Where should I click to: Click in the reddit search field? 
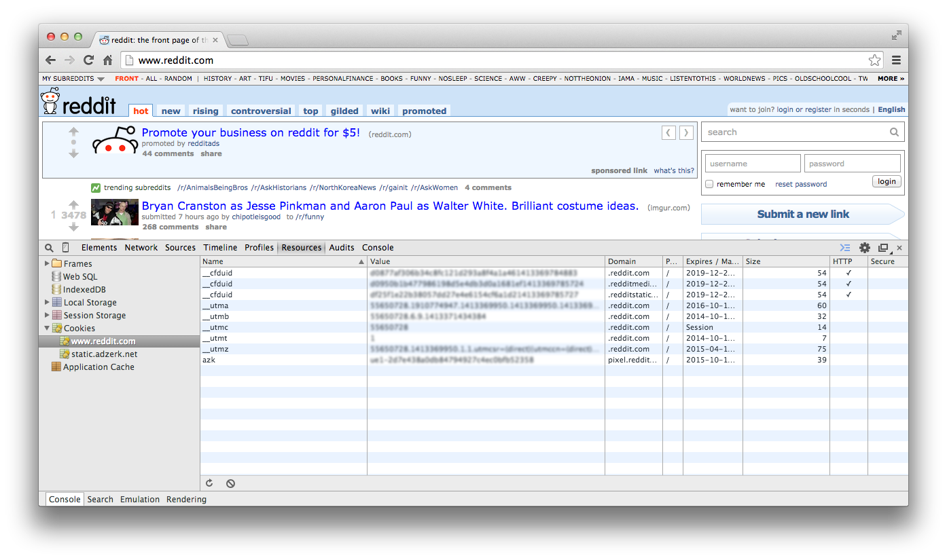pyautogui.click(x=795, y=132)
